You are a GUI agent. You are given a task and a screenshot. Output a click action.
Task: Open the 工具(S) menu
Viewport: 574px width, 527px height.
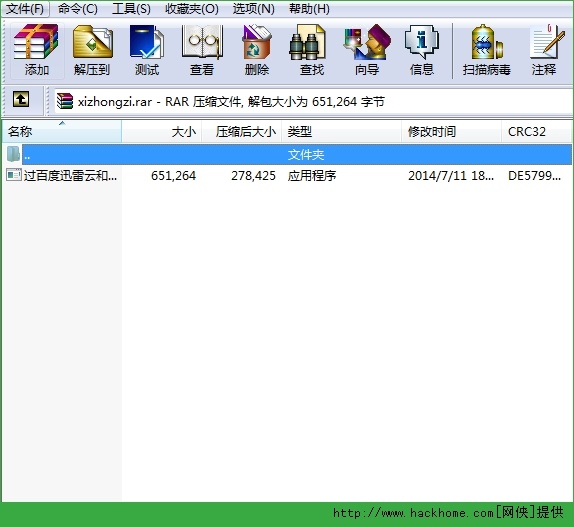point(131,9)
